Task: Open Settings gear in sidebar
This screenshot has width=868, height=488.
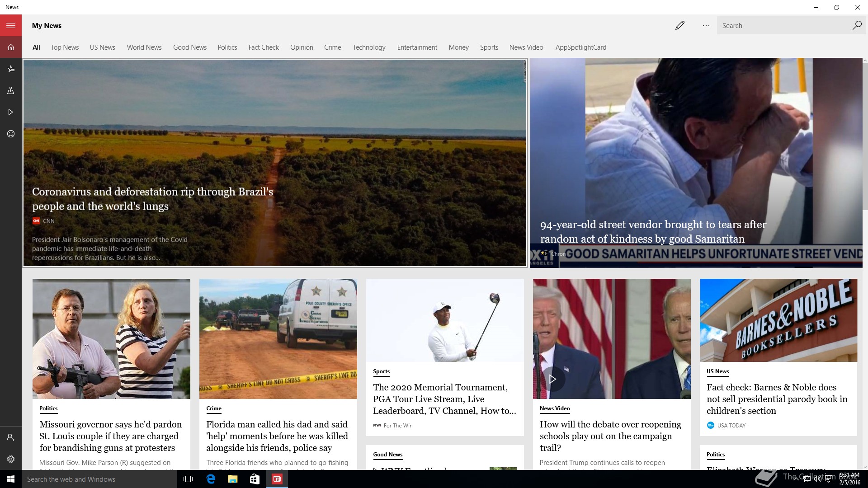Action: [11, 459]
